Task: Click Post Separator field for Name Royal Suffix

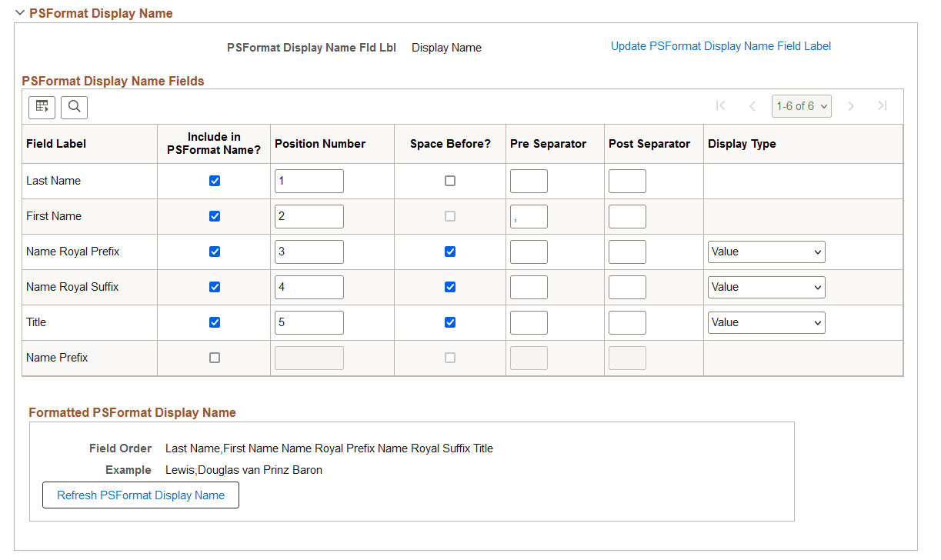Action: 627,287
